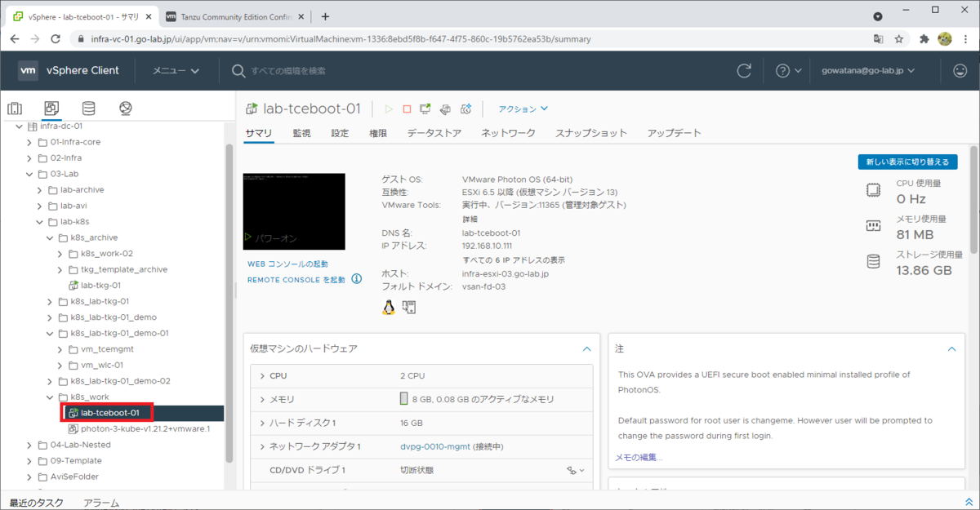Switch to the 監視 tab
The height and width of the screenshot is (510, 980).
pos(301,133)
